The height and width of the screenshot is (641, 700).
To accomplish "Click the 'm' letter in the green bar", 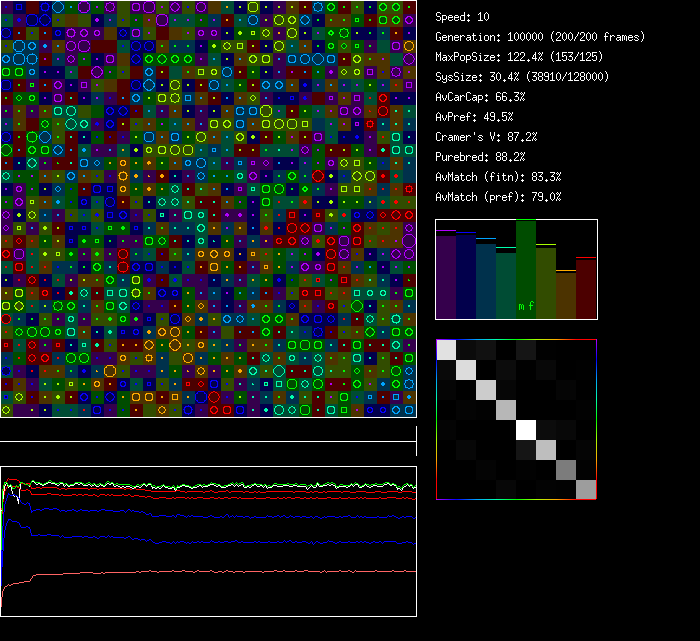I will point(521,306).
